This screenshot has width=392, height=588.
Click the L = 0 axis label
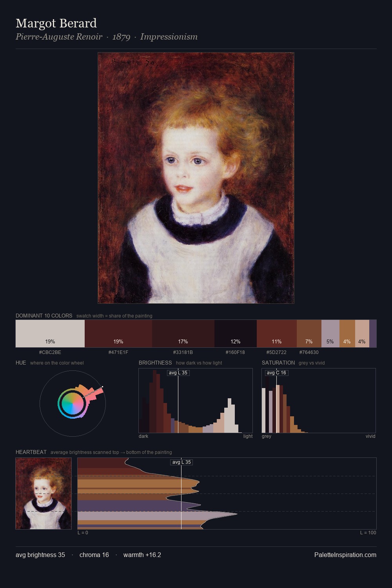click(83, 533)
